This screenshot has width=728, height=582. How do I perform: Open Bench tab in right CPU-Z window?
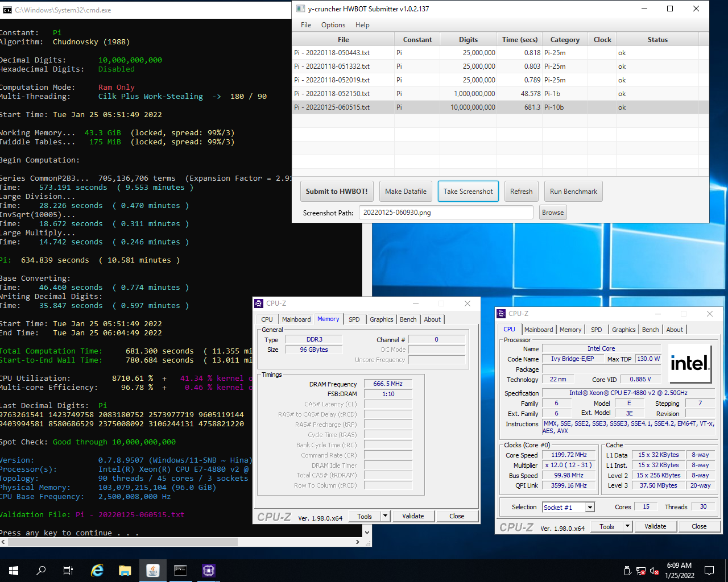pyautogui.click(x=651, y=330)
